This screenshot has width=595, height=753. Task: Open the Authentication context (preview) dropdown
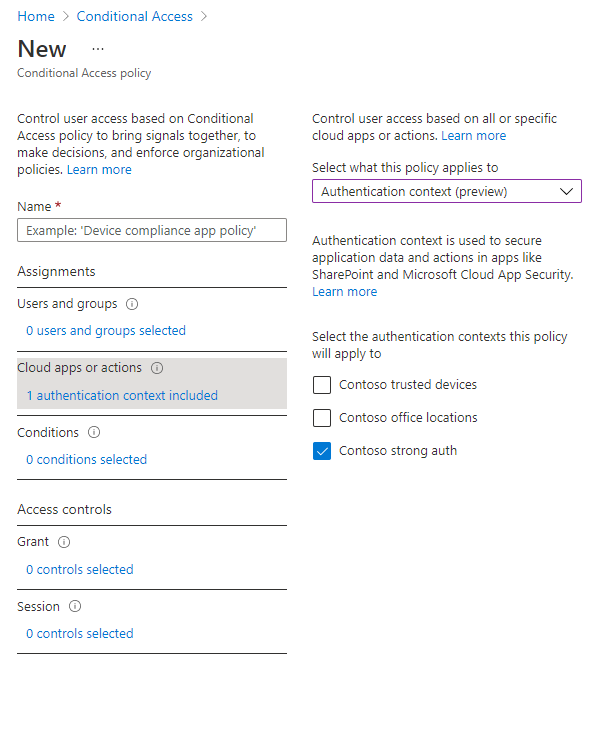[x=447, y=191]
